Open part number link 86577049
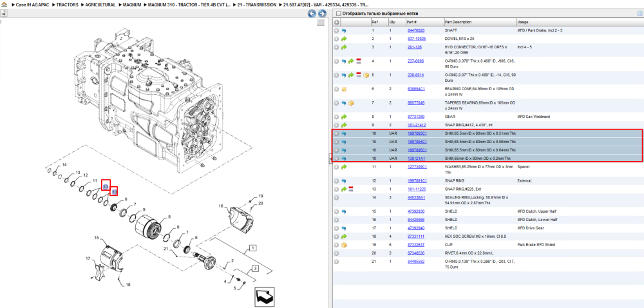 click(415, 102)
